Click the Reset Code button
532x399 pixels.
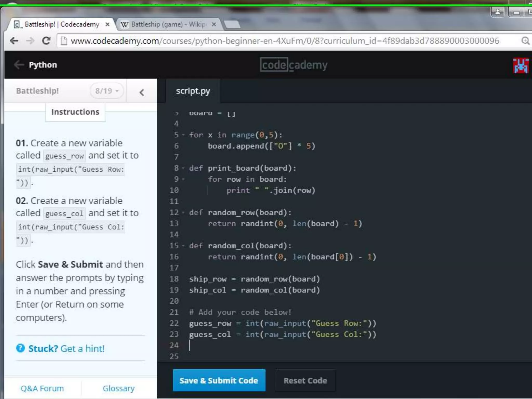[x=305, y=381]
